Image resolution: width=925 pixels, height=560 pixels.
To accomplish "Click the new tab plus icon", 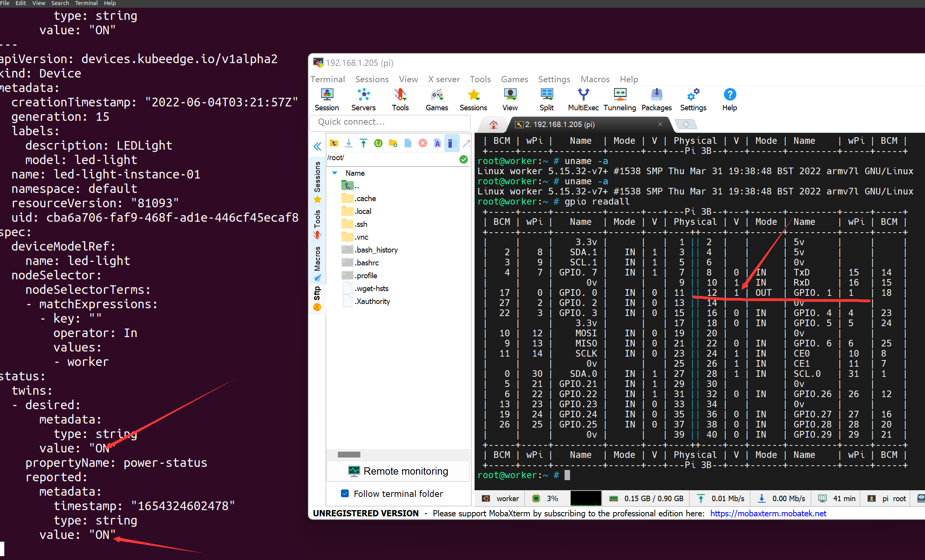I will pos(686,124).
